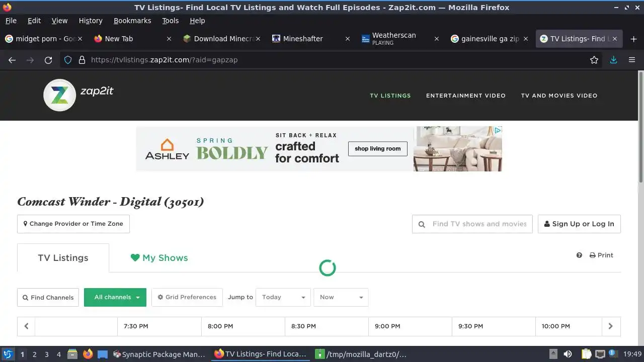Switch to the gainesville ga zip tab
Image resolution: width=644 pixels, height=362 pixels.
[x=490, y=39]
